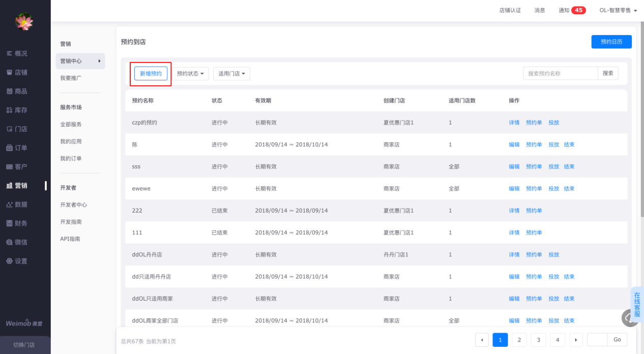This screenshot has height=354, width=644.
Task: Click 投放 for czp的预约
Action: click(554, 123)
